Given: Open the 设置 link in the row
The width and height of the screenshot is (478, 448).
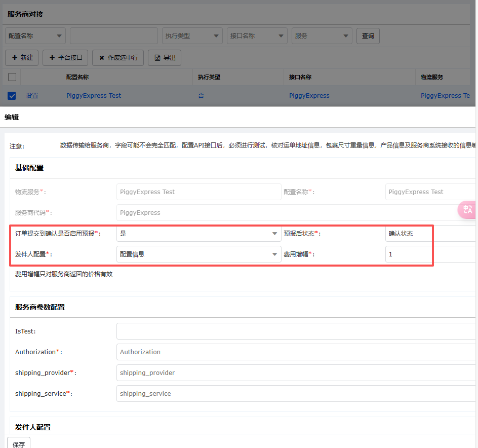Looking at the screenshot, I should tap(32, 96).
